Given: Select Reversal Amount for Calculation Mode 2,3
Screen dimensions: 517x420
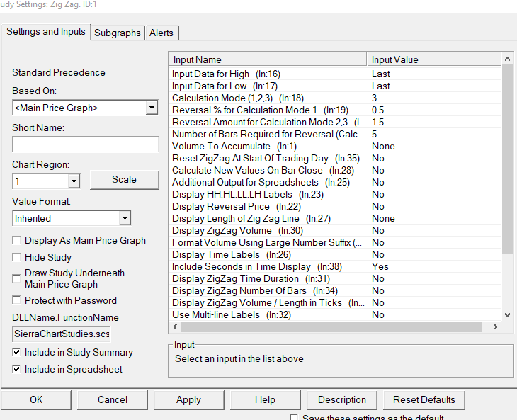Looking at the screenshot, I should (336, 122).
